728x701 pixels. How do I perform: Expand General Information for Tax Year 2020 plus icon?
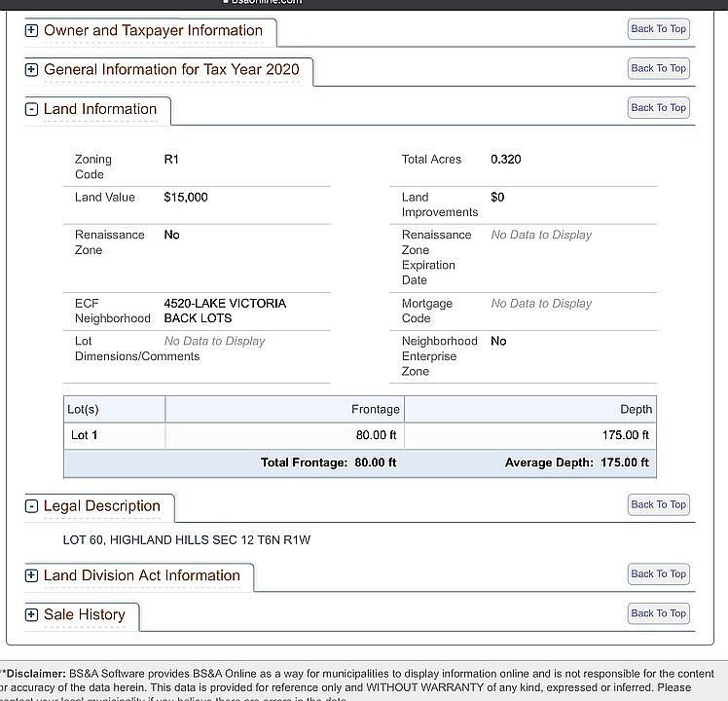[31, 70]
